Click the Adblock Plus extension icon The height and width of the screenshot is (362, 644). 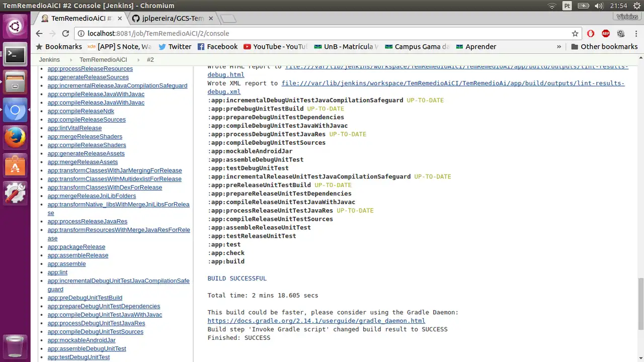click(x=606, y=33)
